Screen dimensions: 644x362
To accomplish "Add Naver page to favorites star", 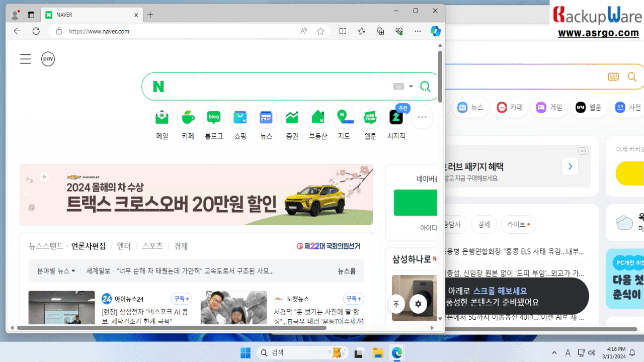I will (320, 31).
